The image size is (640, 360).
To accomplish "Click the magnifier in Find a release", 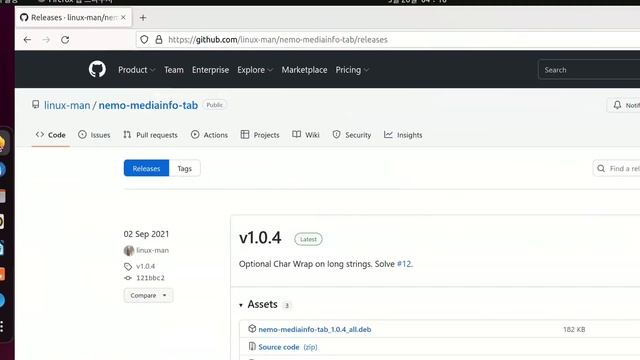I will point(601,168).
